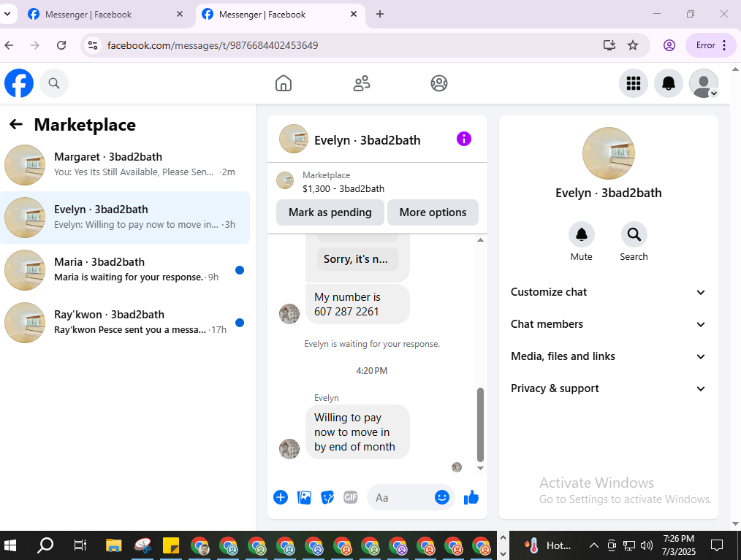Go back in browser history

pos(9,45)
